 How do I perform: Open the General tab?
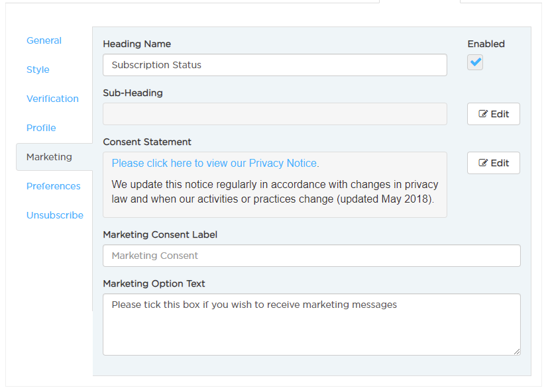point(44,40)
